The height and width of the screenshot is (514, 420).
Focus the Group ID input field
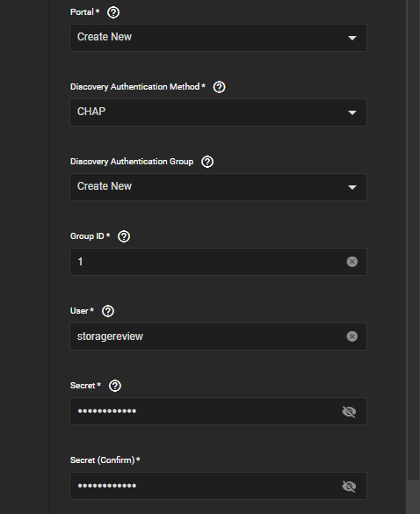(x=208, y=262)
